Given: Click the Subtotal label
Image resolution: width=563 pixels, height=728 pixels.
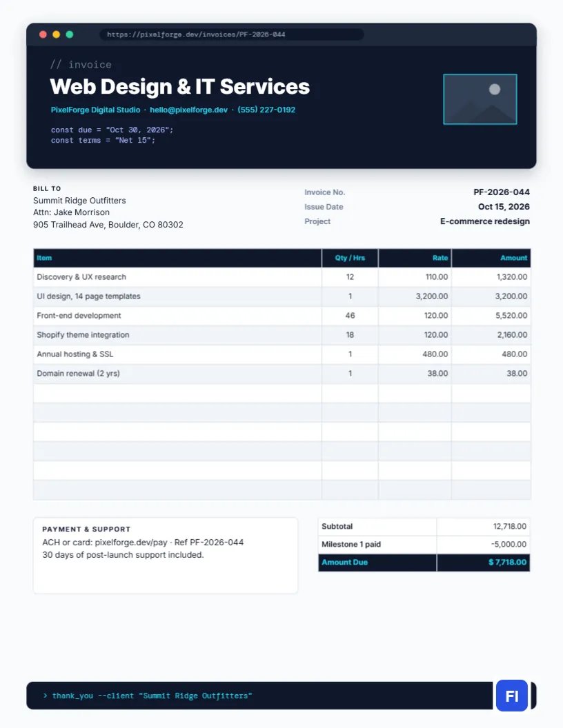Looking at the screenshot, I should tap(337, 527).
